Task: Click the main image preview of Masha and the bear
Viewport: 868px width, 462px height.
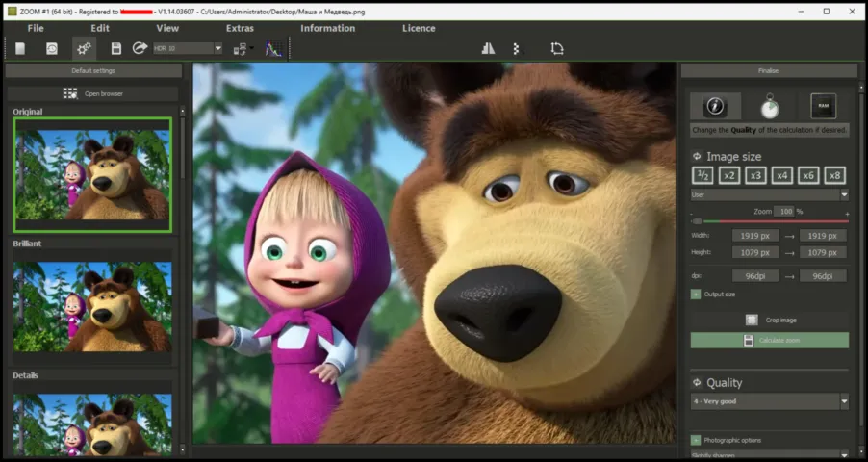Action: pyautogui.click(x=435, y=252)
